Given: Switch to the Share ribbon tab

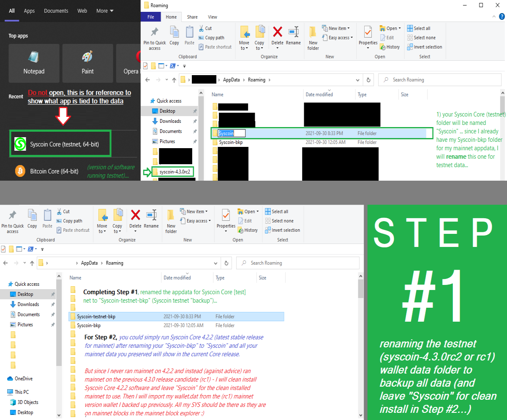Looking at the screenshot, I should (x=192, y=17).
